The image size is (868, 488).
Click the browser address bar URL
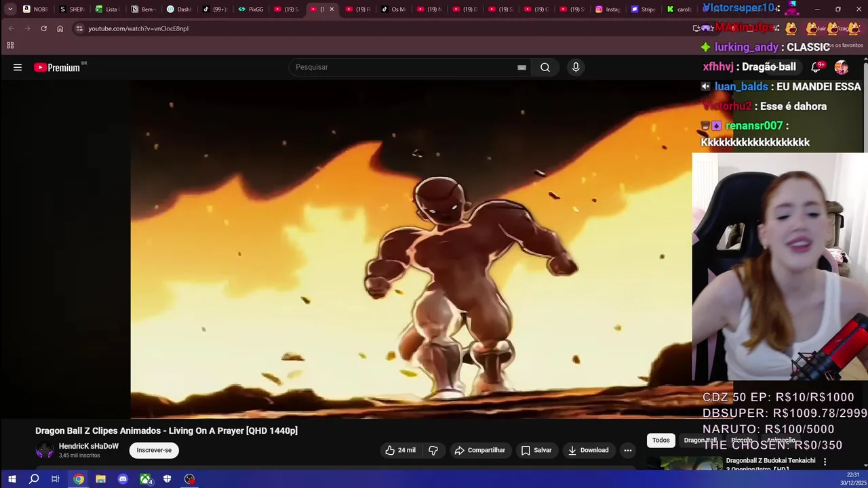coord(138,28)
